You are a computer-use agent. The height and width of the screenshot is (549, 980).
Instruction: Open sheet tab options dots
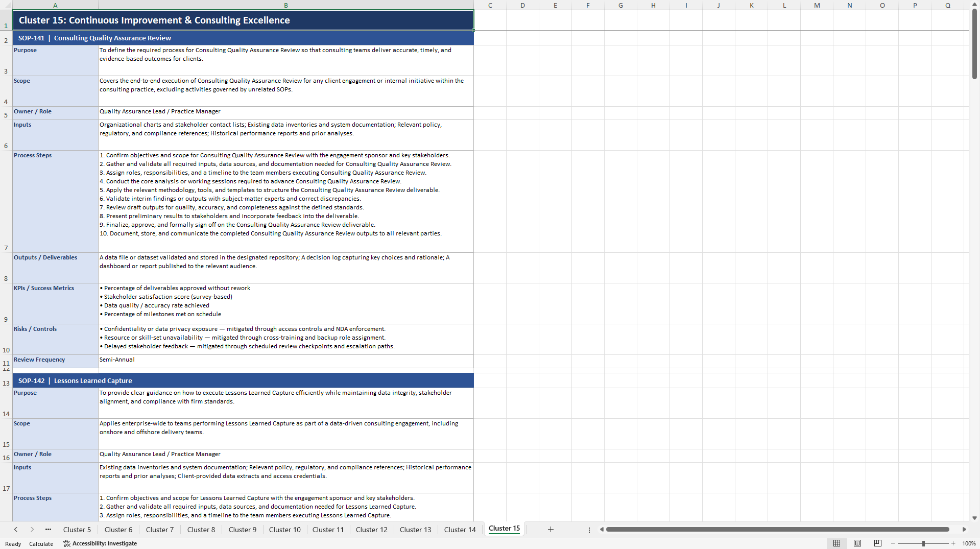click(589, 530)
